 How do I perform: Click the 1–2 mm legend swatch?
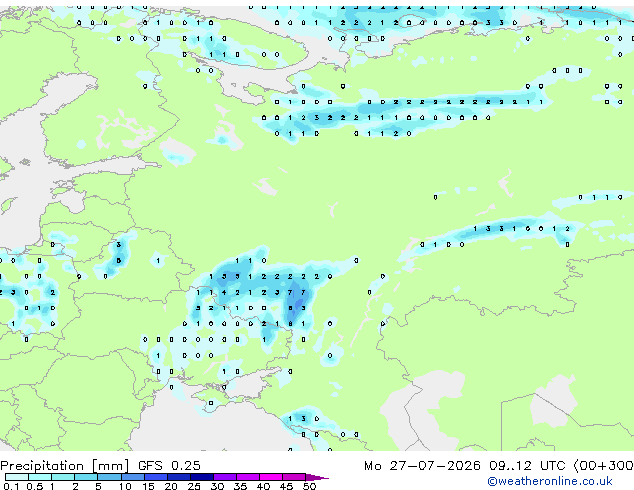pyautogui.click(x=63, y=477)
